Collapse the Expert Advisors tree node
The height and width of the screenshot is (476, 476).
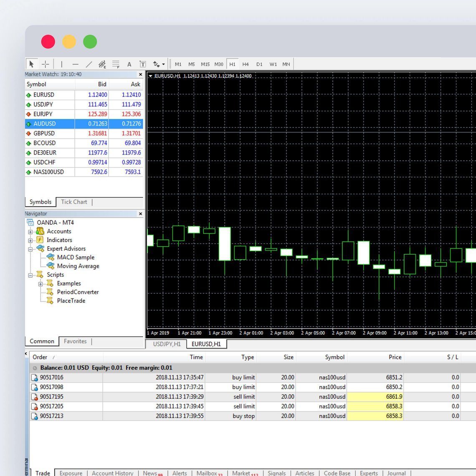tap(30, 249)
